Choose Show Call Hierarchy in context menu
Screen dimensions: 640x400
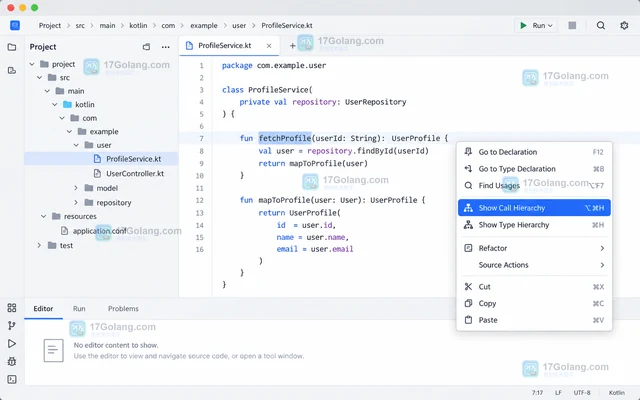pyautogui.click(x=534, y=208)
